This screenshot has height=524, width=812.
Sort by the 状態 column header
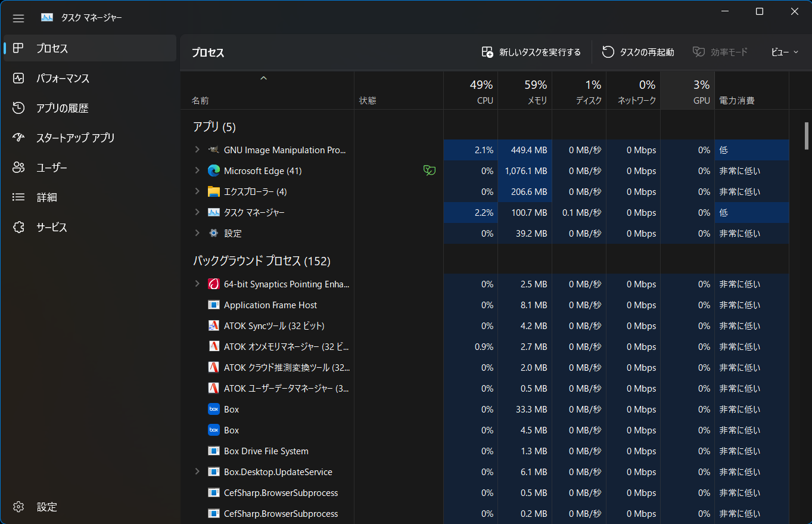pos(399,91)
